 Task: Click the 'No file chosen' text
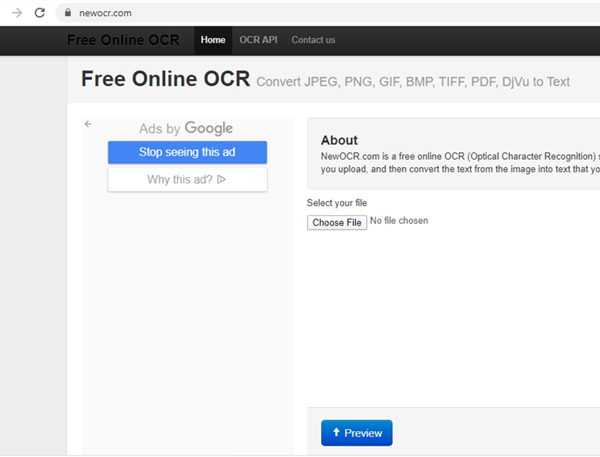pyautogui.click(x=399, y=221)
